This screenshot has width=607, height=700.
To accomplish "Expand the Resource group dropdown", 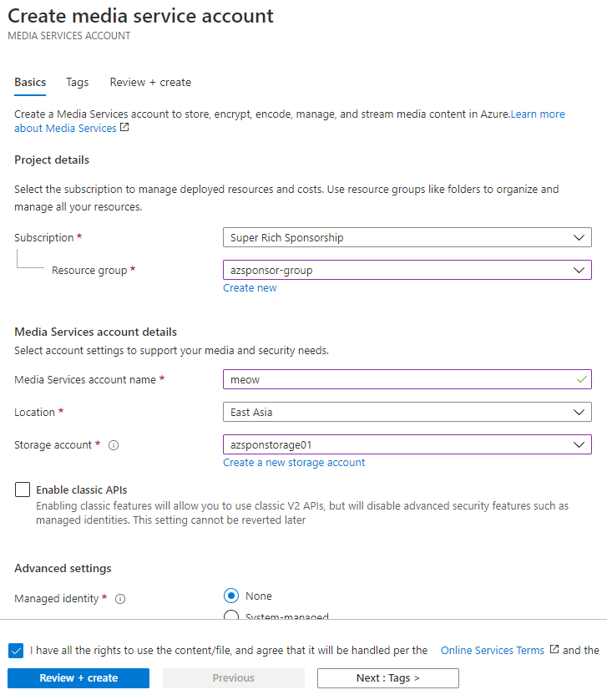I will coord(407,271).
